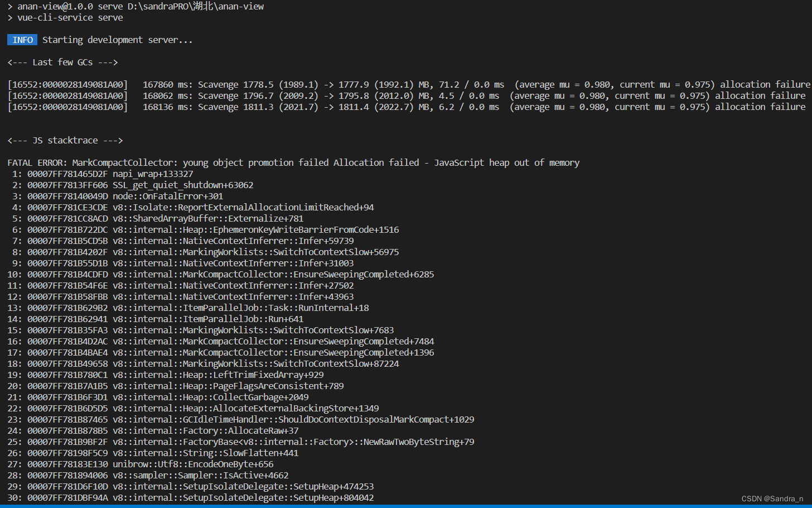The width and height of the screenshot is (812, 508).
Task: Click the '<--- JS stacktrace --->' header
Action: pyautogui.click(x=65, y=140)
